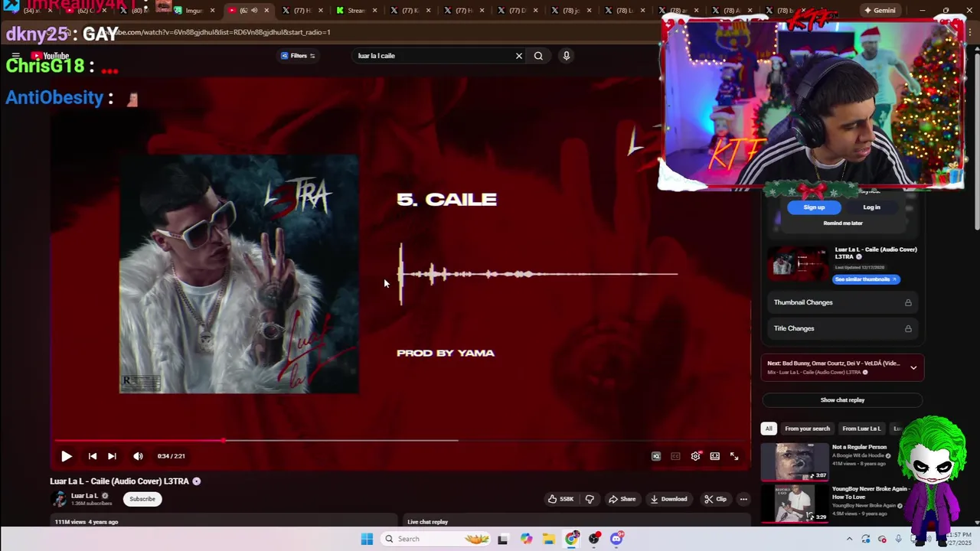Subscribe to Luar La L channel
This screenshot has width=980, height=551.
(x=142, y=499)
